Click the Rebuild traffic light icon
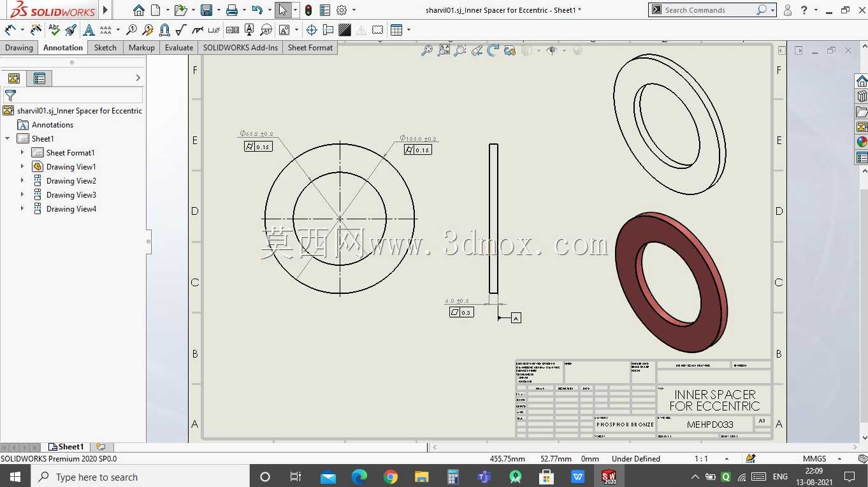Viewport: 868px width, 487px height. click(308, 10)
